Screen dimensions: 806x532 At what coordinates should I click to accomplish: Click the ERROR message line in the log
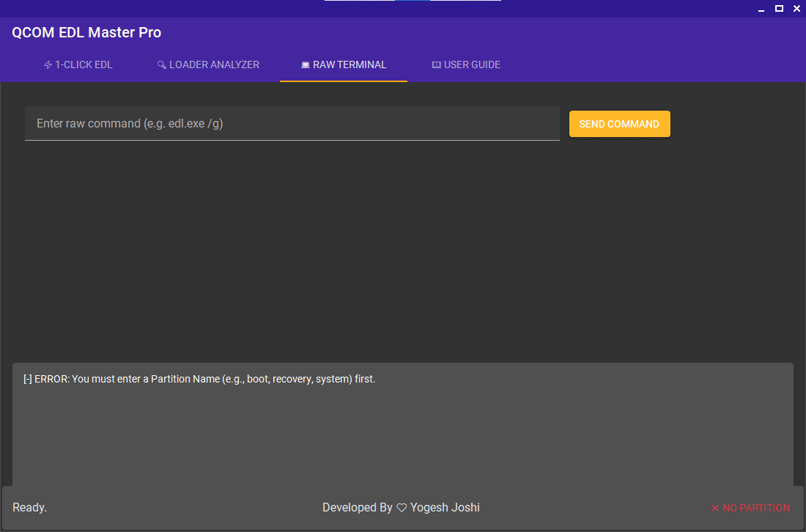coord(199,379)
